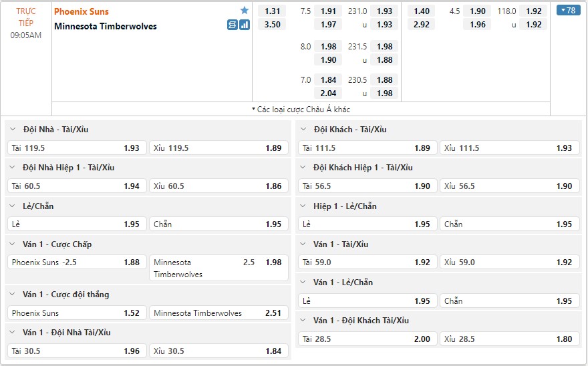Image resolution: width=588 pixels, height=366 pixels.
Task: Collapse the 'Ván 1 - Cược Chấp' section
Action: pyautogui.click(x=13, y=244)
